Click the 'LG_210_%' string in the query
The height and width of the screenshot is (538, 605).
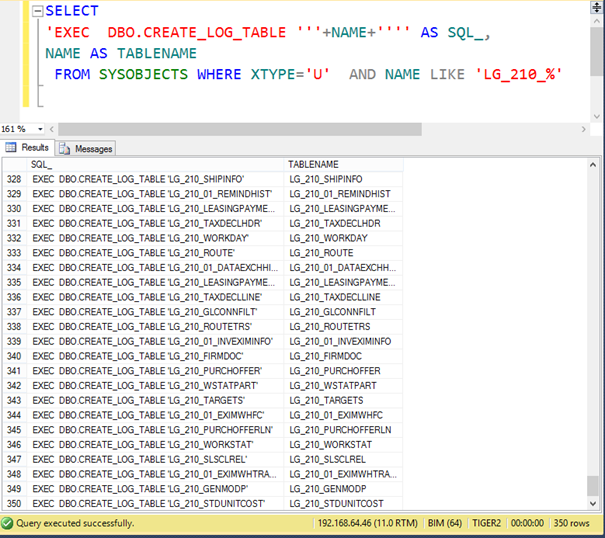[x=518, y=74]
